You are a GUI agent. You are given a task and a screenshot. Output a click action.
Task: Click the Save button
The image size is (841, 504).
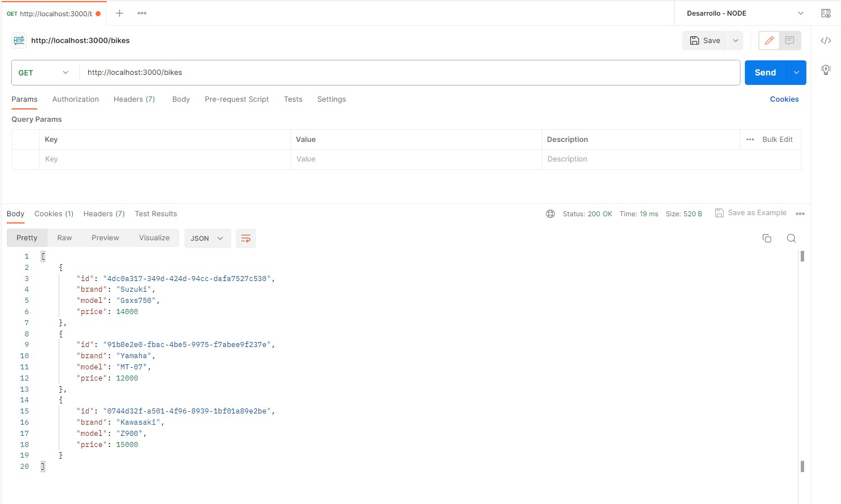click(x=705, y=40)
